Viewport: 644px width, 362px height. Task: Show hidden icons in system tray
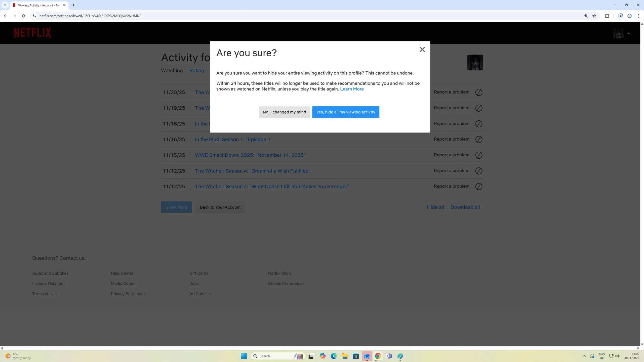[584, 356]
